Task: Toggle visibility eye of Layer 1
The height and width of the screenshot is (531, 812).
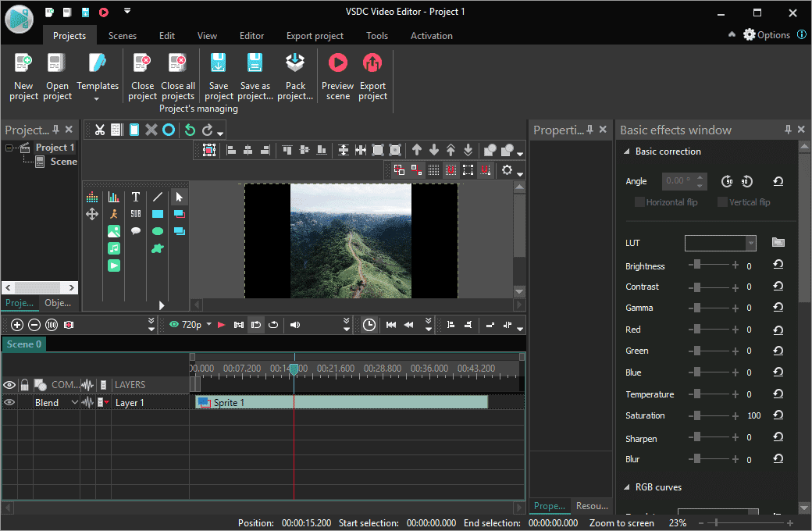Action: click(9, 402)
